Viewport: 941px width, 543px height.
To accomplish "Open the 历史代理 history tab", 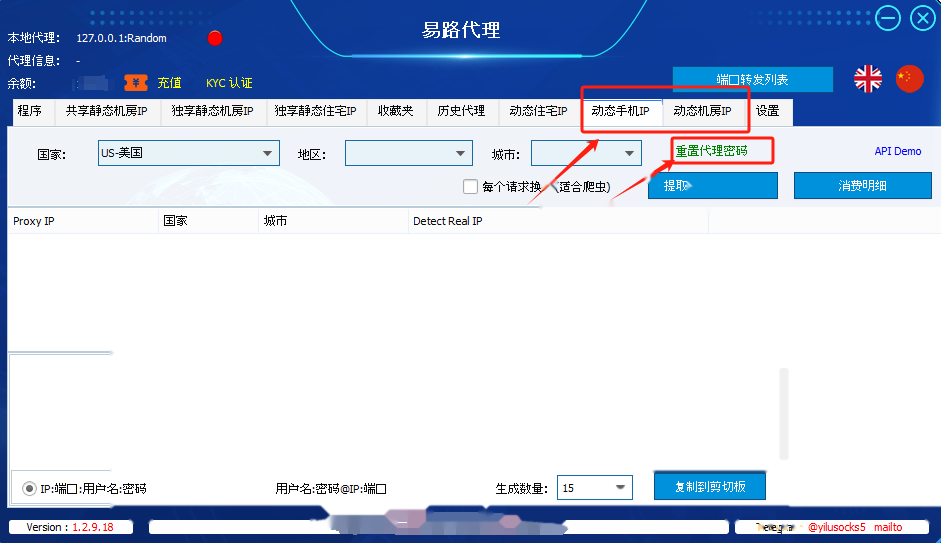I will 461,112.
